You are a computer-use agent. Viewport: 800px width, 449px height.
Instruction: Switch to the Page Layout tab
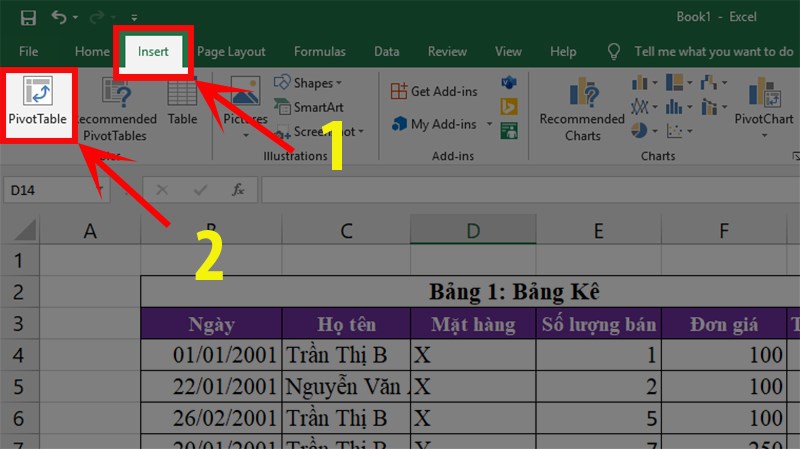coord(231,51)
